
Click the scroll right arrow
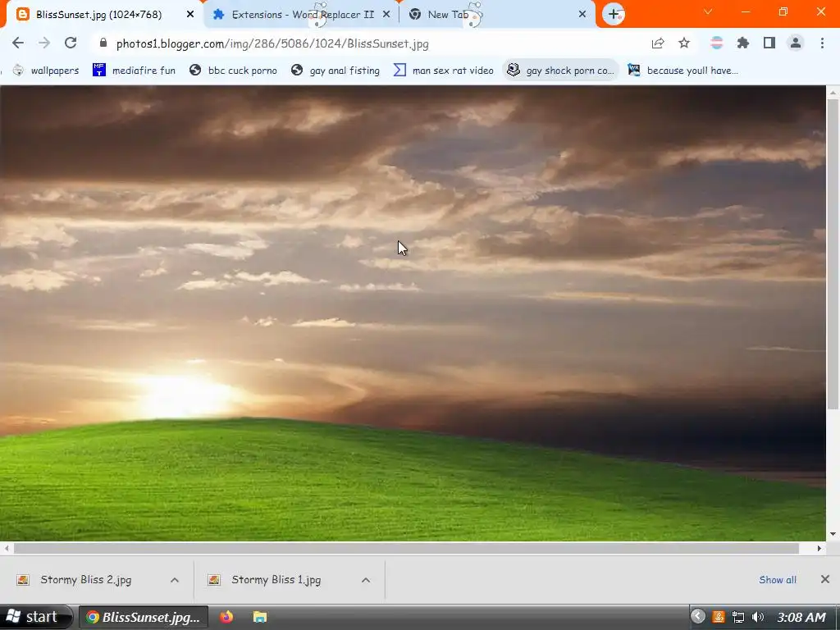tap(819, 548)
